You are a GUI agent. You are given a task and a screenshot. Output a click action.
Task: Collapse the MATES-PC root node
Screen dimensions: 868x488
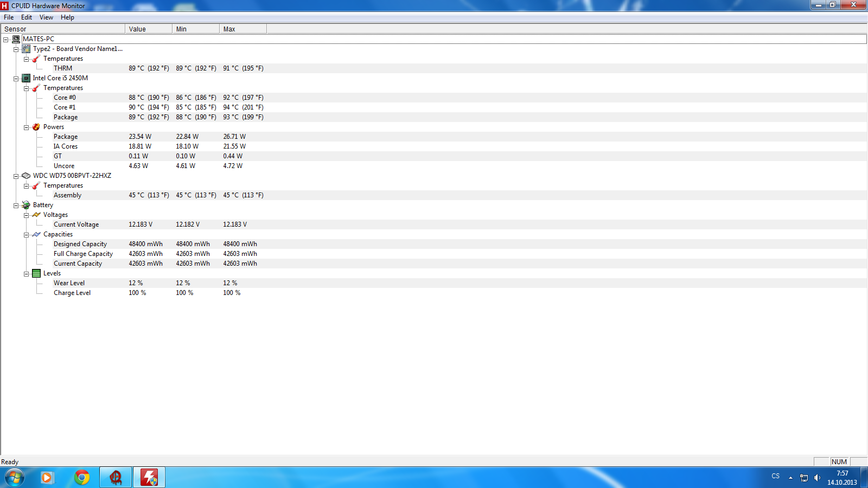coord(5,40)
